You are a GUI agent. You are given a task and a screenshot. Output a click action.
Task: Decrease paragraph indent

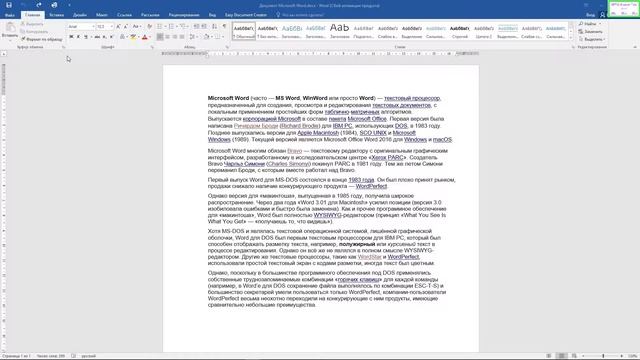[x=196, y=27]
